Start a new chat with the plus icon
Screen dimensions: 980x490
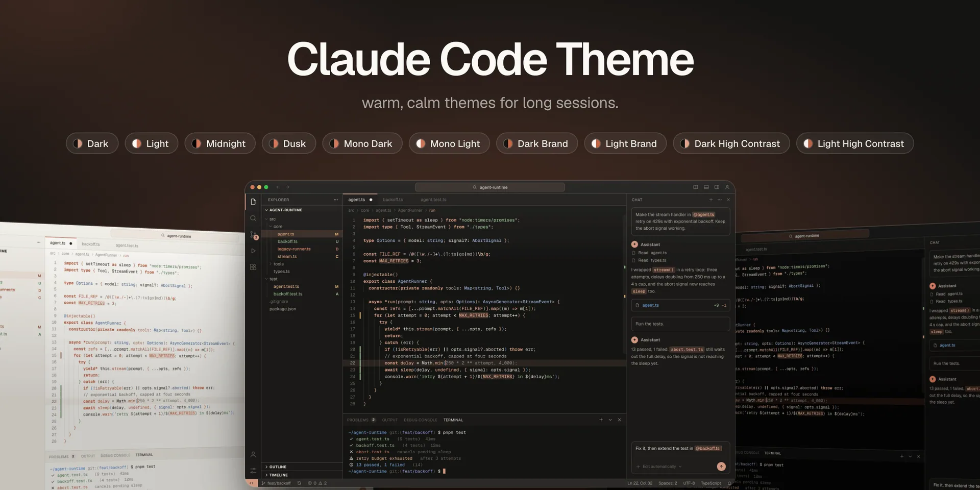(711, 200)
